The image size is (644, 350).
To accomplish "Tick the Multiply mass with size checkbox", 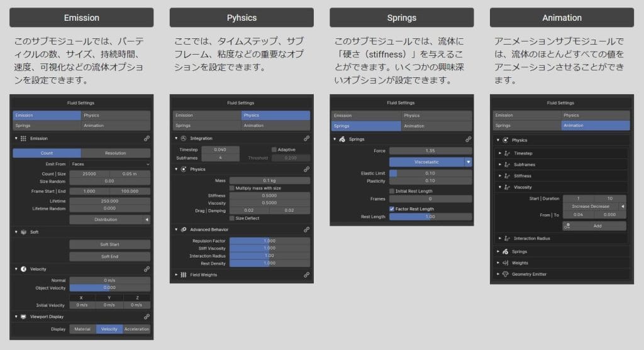I will click(232, 188).
